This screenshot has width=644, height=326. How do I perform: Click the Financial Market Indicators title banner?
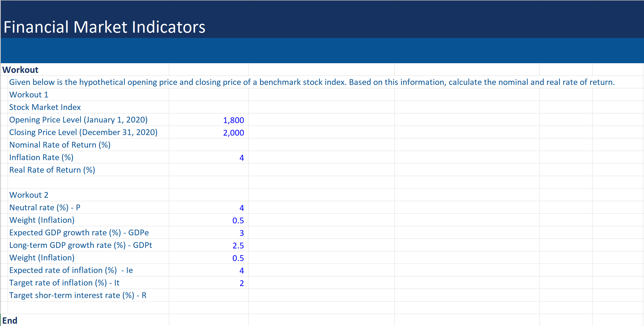tap(104, 27)
